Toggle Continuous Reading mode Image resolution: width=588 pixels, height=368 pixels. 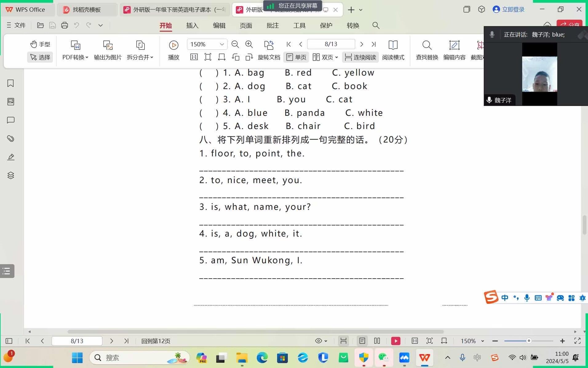click(360, 57)
